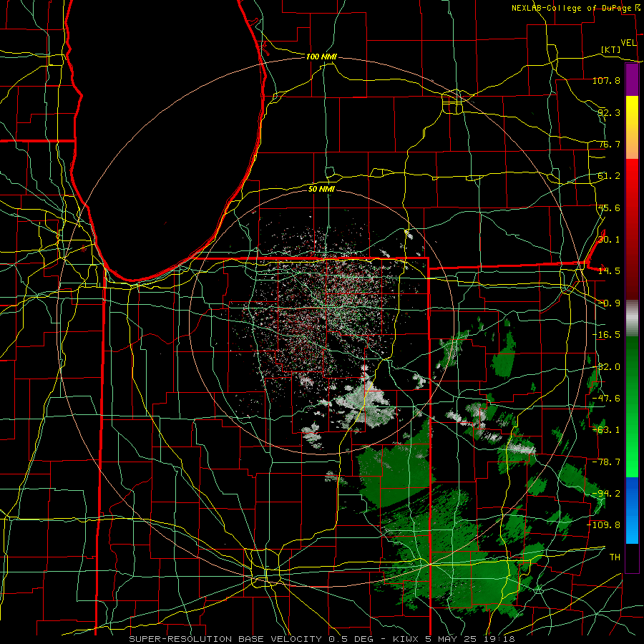Pick the purple band of the velocity scale
This screenshot has width=644, height=644.
point(632,79)
